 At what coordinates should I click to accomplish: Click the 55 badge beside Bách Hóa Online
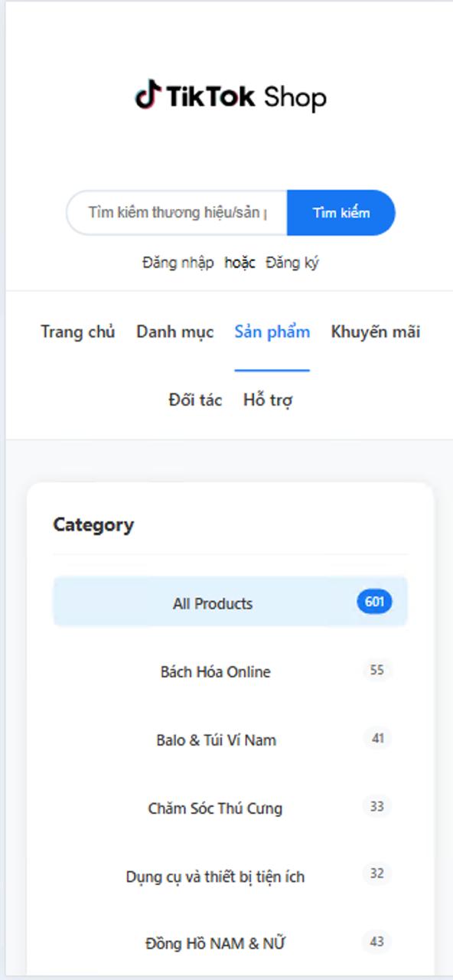[x=376, y=671]
